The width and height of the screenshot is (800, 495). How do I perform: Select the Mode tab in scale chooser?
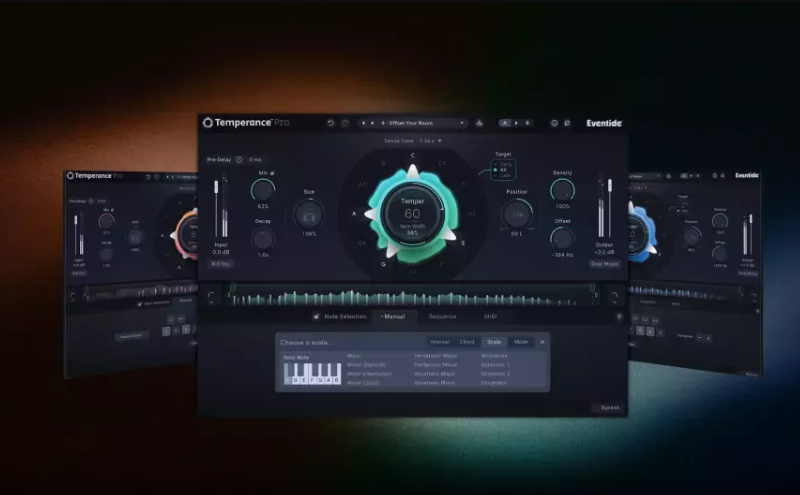pos(521,342)
